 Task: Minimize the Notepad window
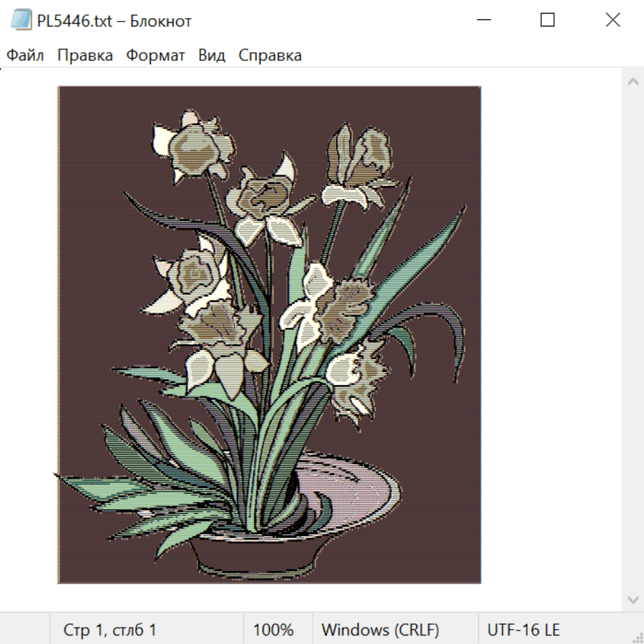(x=484, y=20)
